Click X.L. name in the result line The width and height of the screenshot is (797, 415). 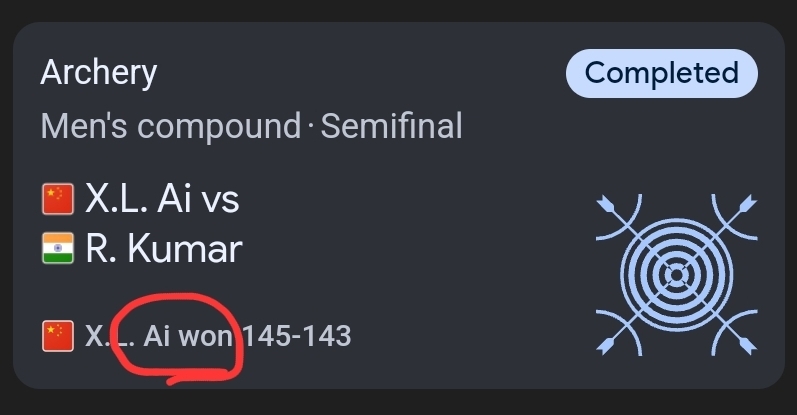click(x=109, y=335)
